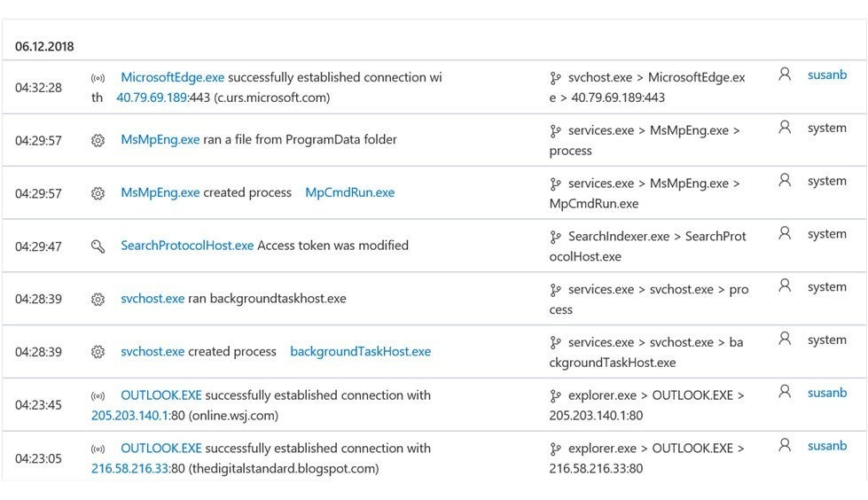Image resolution: width=868 pixels, height=500 pixels.
Task: Open the backgroundTaskHost.exe link
Action: [360, 352]
